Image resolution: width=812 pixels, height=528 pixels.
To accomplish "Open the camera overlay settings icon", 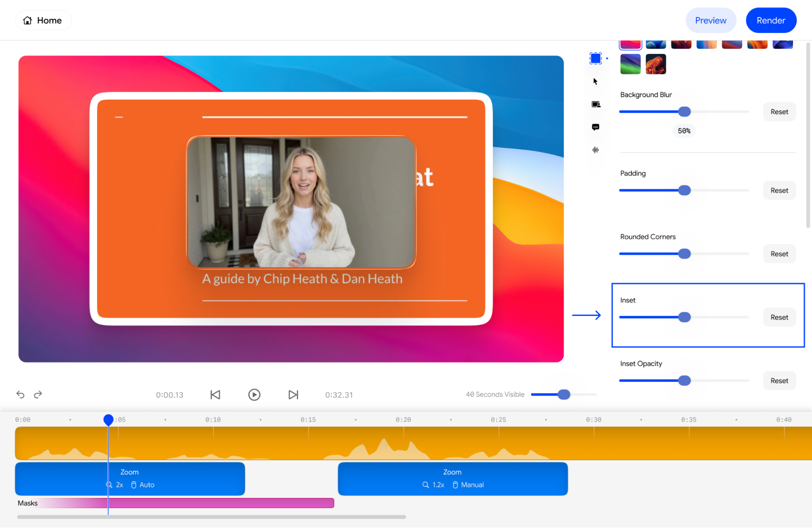I will tap(595, 104).
